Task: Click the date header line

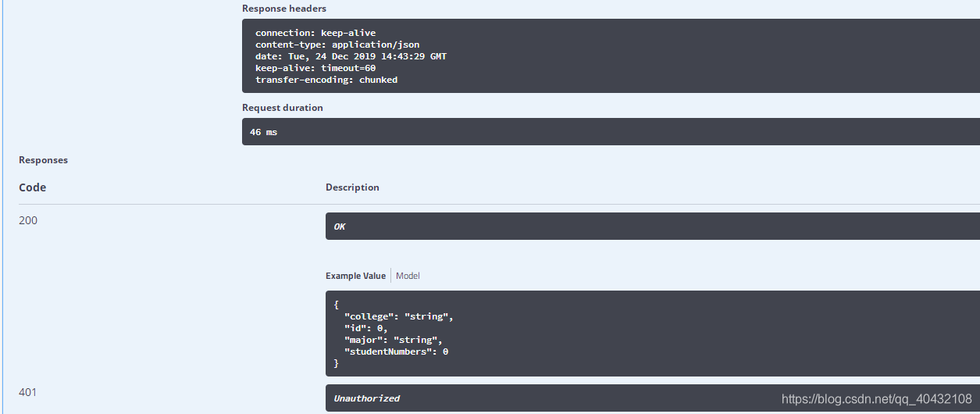Action: [351, 56]
